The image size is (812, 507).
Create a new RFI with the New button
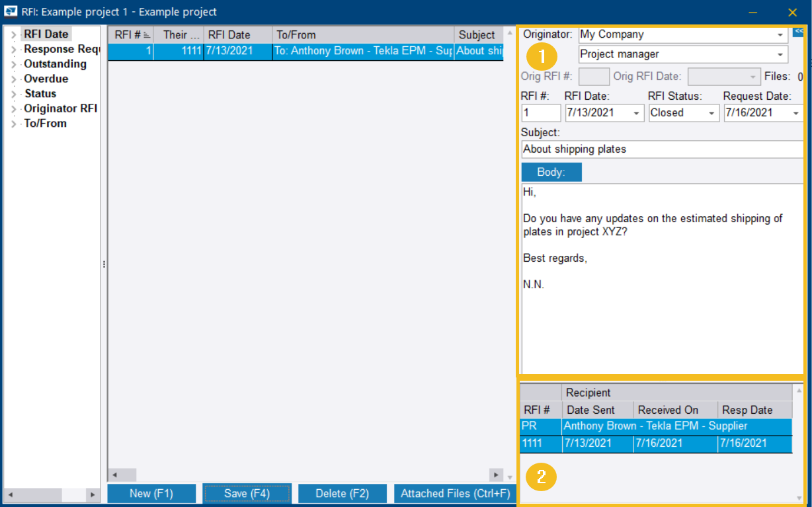tap(151, 493)
